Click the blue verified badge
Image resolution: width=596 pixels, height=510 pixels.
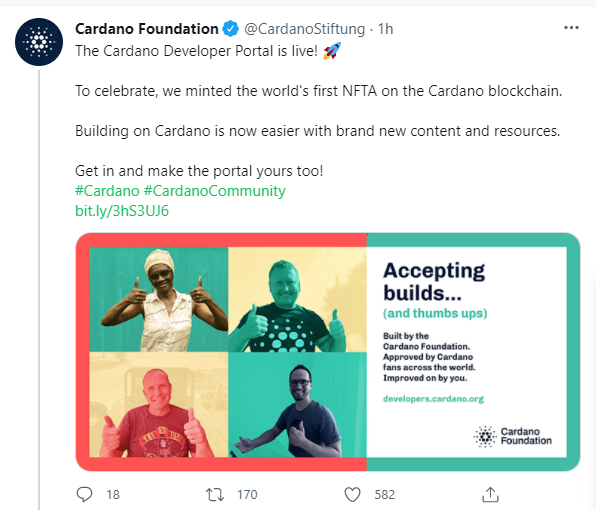(x=230, y=29)
